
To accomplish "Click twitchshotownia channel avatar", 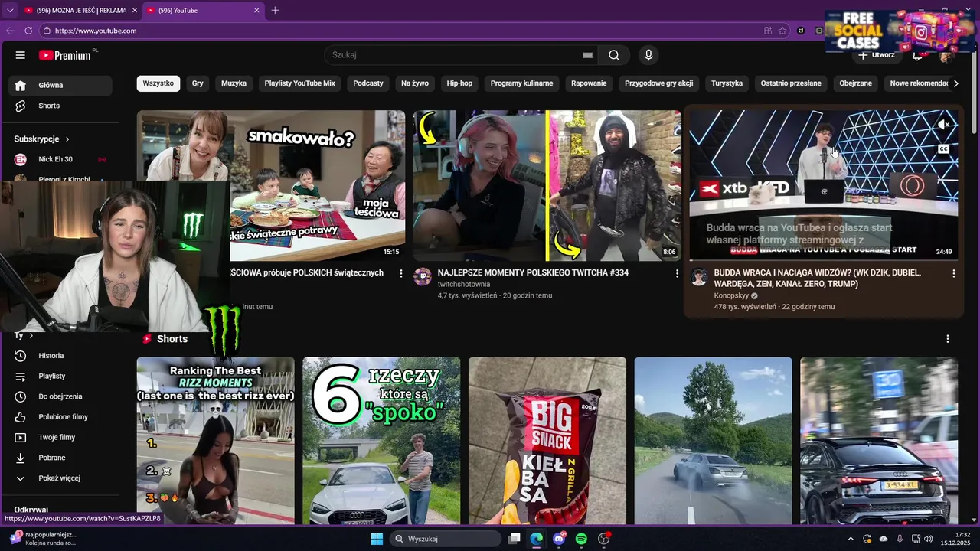I will click(x=423, y=276).
